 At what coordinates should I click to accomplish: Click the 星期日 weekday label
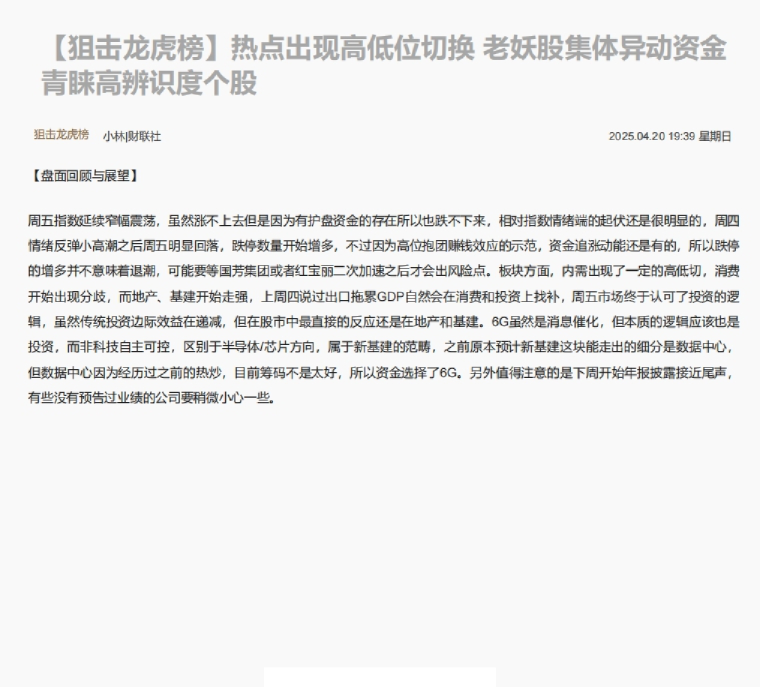(x=714, y=136)
